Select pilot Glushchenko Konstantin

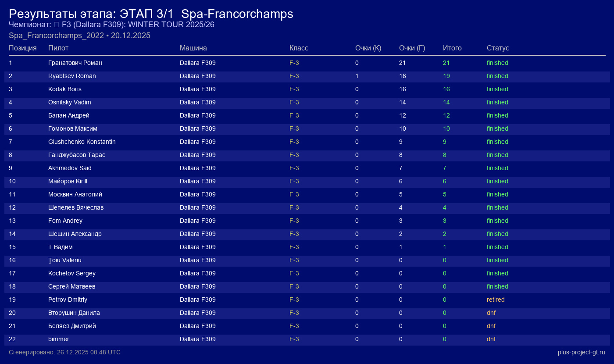(82, 142)
